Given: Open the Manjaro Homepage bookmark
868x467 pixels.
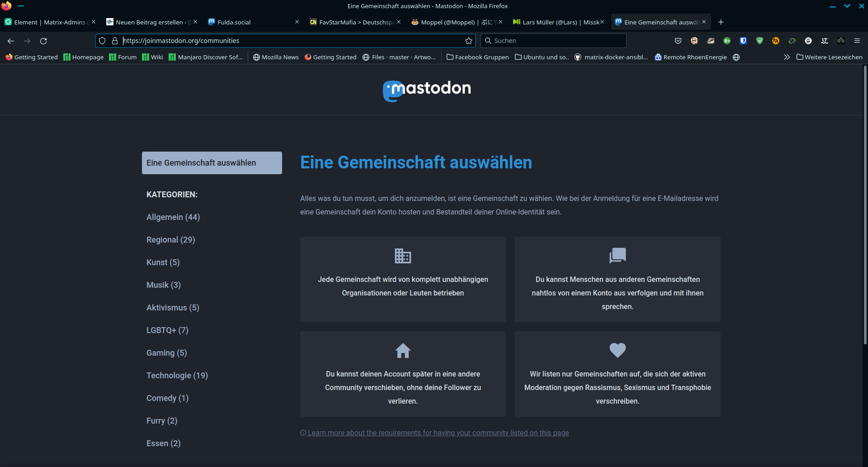Looking at the screenshot, I should (x=84, y=57).
